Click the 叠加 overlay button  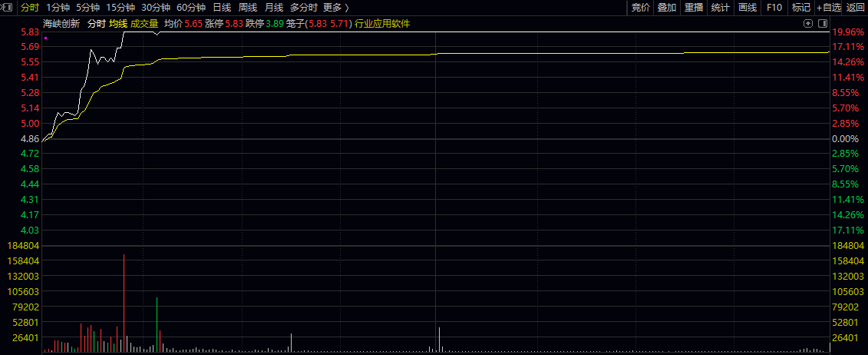tap(667, 7)
